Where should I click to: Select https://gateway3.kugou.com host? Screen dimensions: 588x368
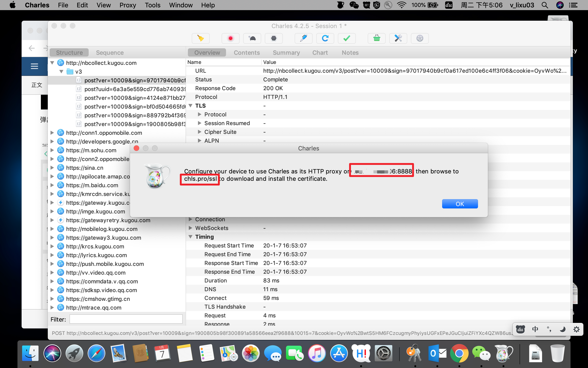click(x=104, y=238)
